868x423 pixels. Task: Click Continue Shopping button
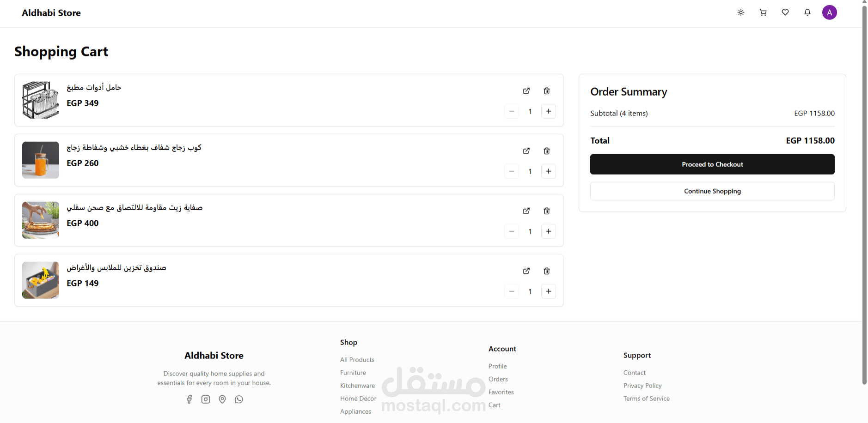point(712,191)
